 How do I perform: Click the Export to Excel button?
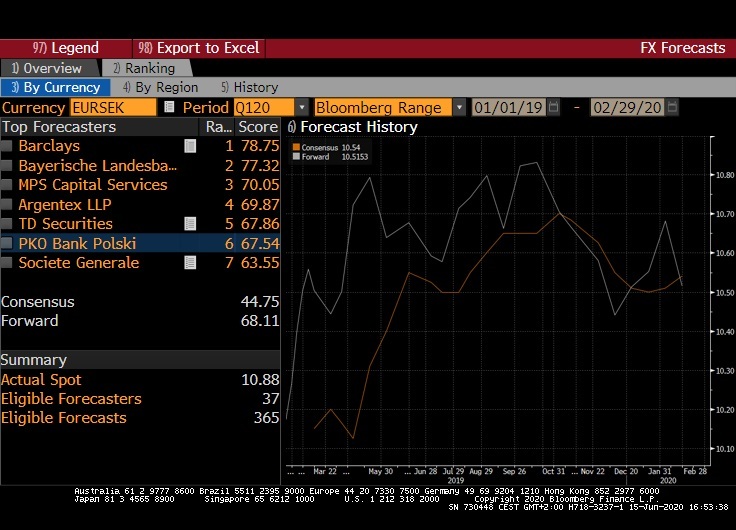tap(199, 48)
